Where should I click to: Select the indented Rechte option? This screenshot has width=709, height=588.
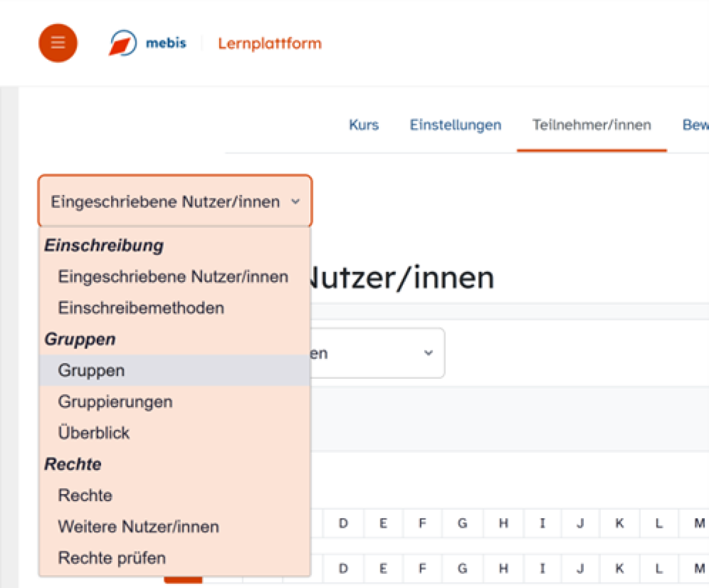84,495
